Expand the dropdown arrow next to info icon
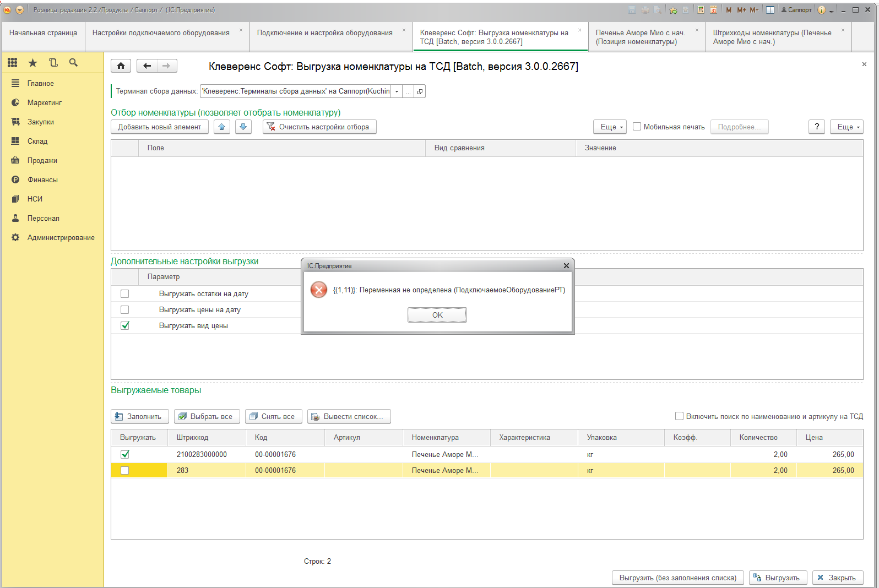The width and height of the screenshot is (879, 588). tap(831, 10)
